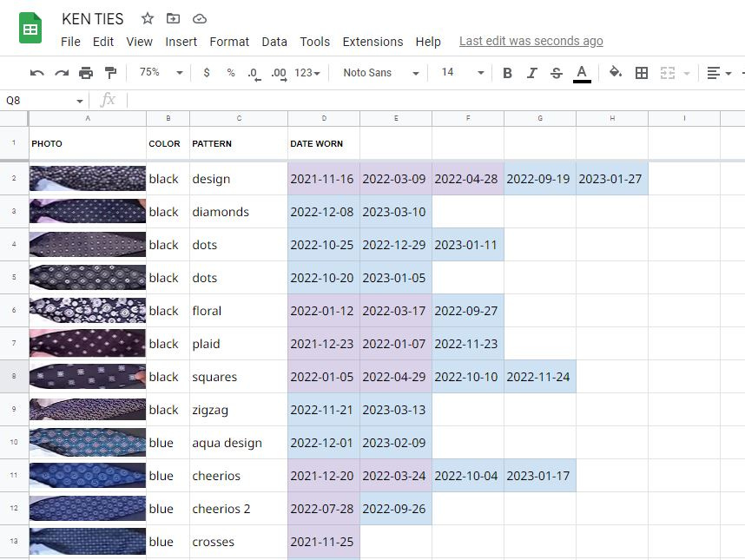Open the Format menu
The image size is (745, 560).
tap(229, 42)
